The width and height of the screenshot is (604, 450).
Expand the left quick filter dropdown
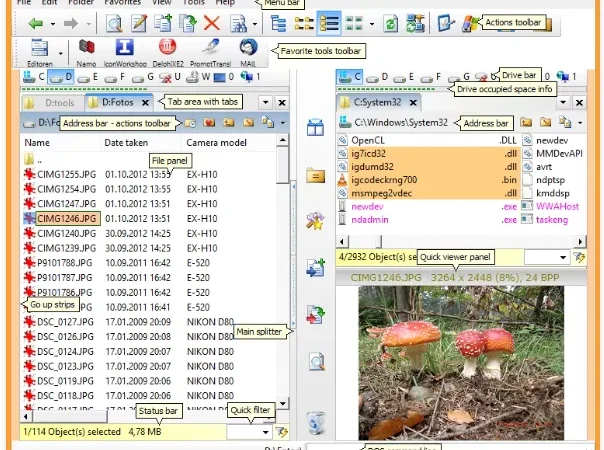click(x=265, y=432)
